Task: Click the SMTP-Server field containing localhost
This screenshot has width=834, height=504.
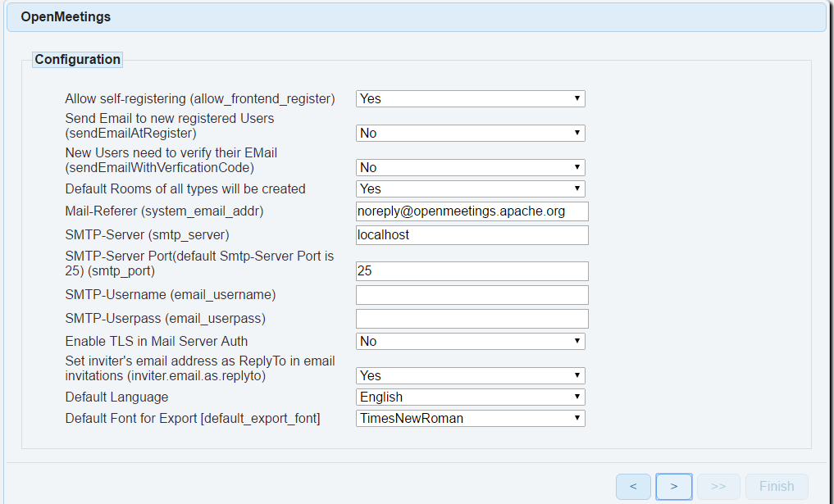Action: tap(472, 235)
